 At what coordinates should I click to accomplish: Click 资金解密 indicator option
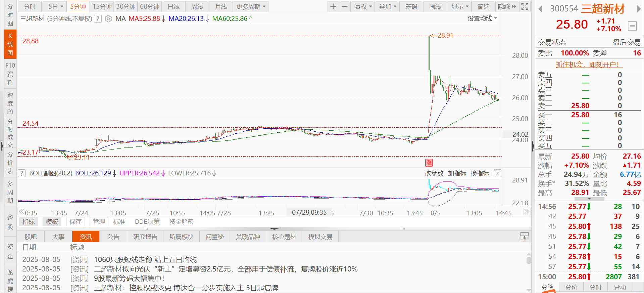pyautogui.click(x=182, y=221)
